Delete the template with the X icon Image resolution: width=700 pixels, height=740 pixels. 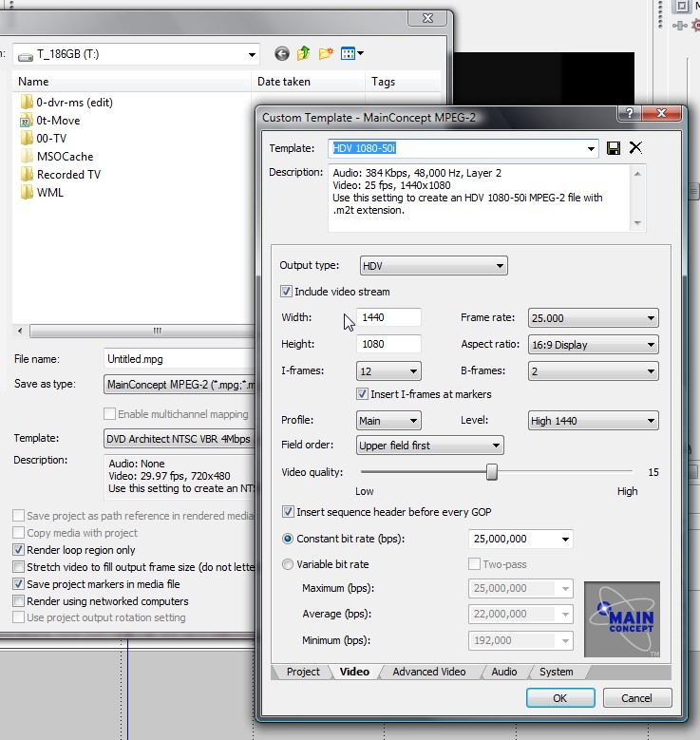point(635,148)
